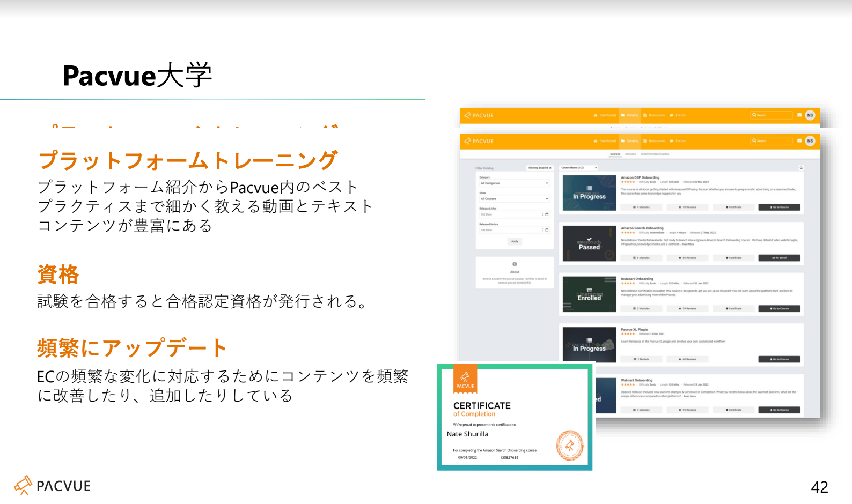The image size is (852, 504).
Task: View 66 Reviews for Amazon Search Onboarding
Action: 687,258
